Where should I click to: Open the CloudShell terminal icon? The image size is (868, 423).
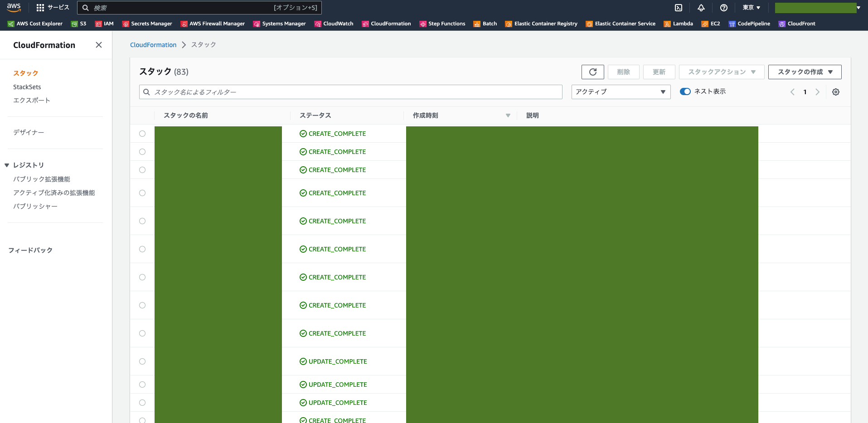(x=679, y=8)
